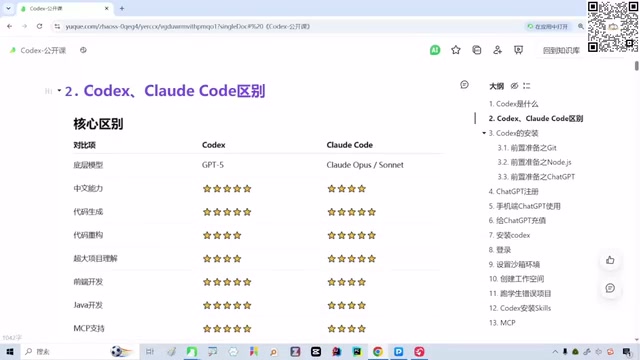Go to outline item '3.2. 前置准备之Node.js'
This screenshot has width=640, height=360.
[x=534, y=162]
